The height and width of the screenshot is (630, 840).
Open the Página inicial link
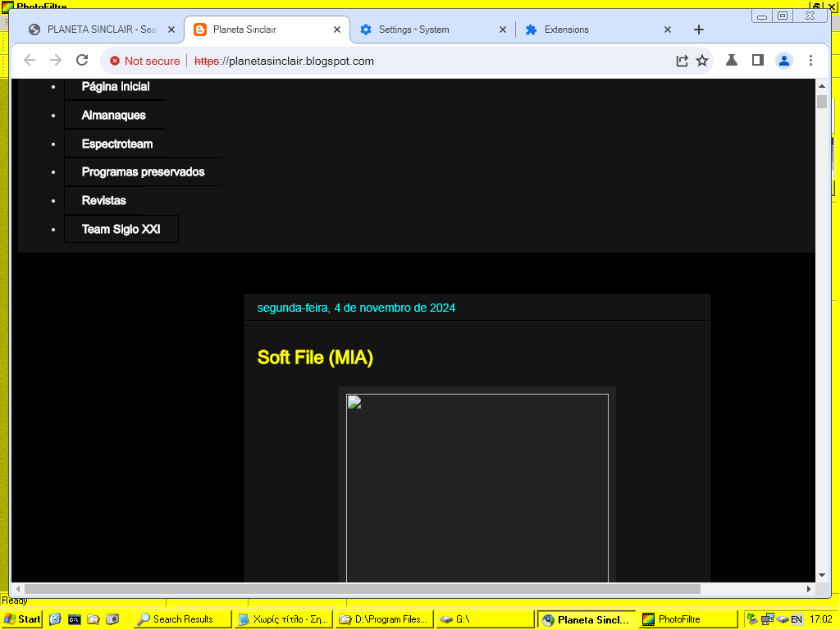pyautogui.click(x=116, y=87)
